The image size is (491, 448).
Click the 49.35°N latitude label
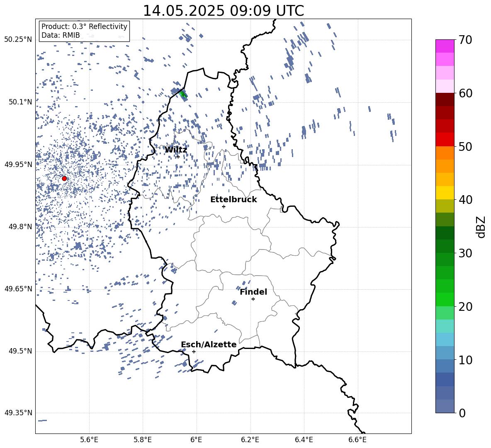[18, 413]
